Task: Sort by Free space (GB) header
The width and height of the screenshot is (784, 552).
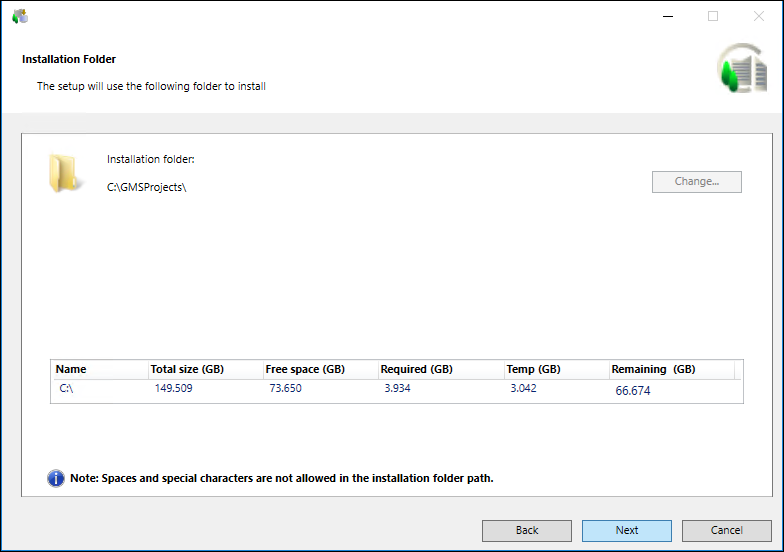Action: click(x=305, y=369)
